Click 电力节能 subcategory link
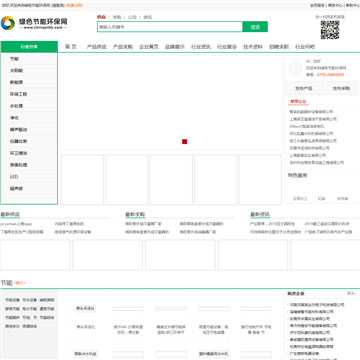Screen dimensions: 360x360 (29, 309)
